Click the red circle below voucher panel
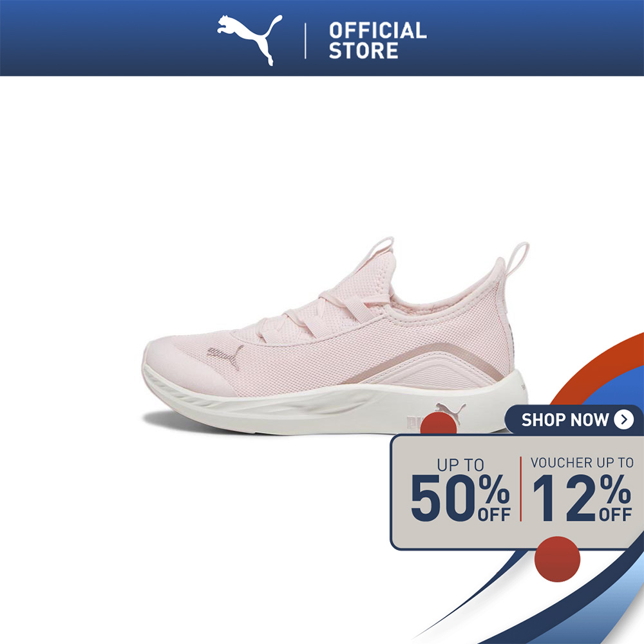The image size is (644, 644). [x=557, y=559]
